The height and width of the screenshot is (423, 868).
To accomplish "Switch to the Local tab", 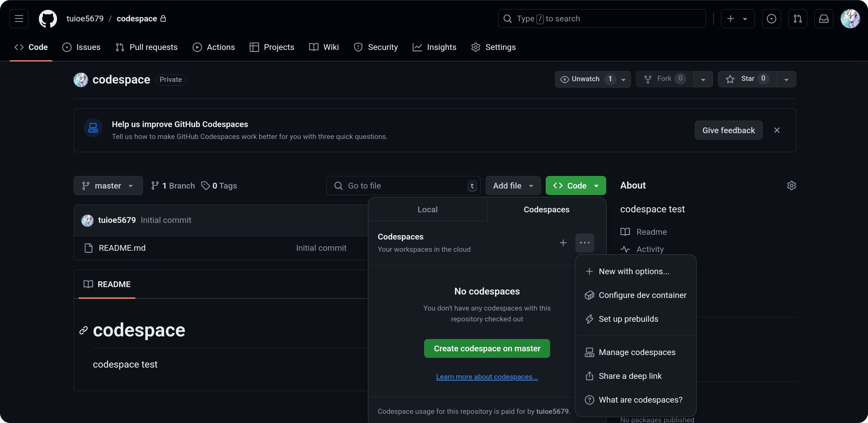I will point(428,210).
